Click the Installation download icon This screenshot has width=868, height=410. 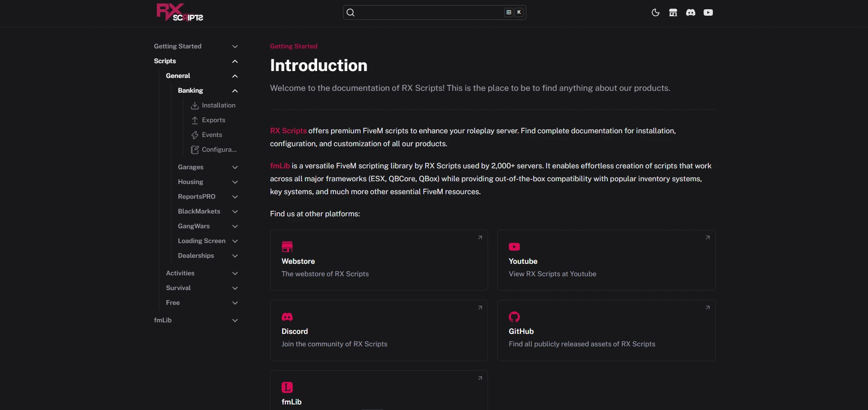pyautogui.click(x=195, y=106)
